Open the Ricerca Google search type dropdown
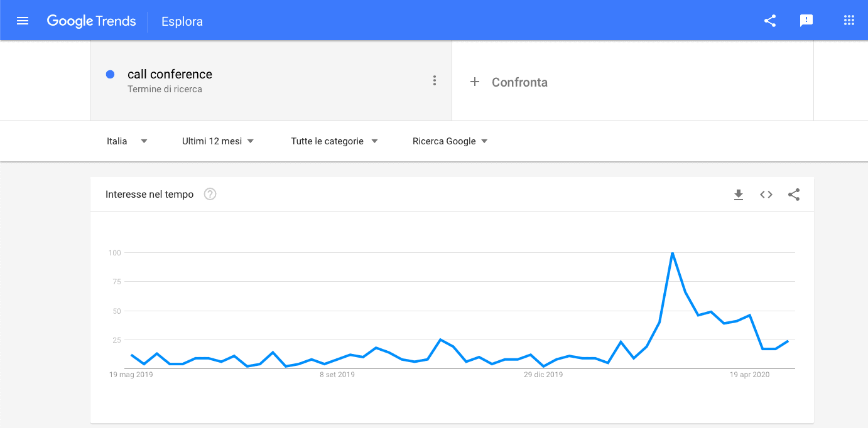 [450, 141]
